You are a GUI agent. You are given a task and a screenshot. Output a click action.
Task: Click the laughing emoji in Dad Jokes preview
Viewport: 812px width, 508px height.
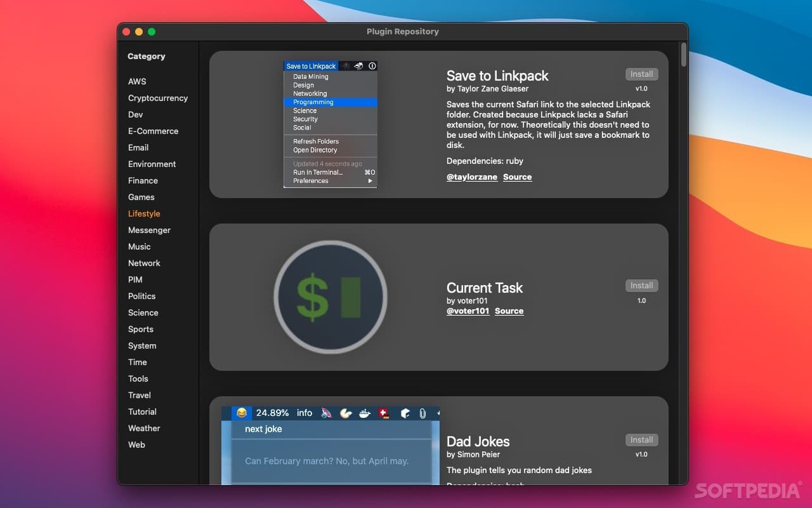tap(241, 413)
